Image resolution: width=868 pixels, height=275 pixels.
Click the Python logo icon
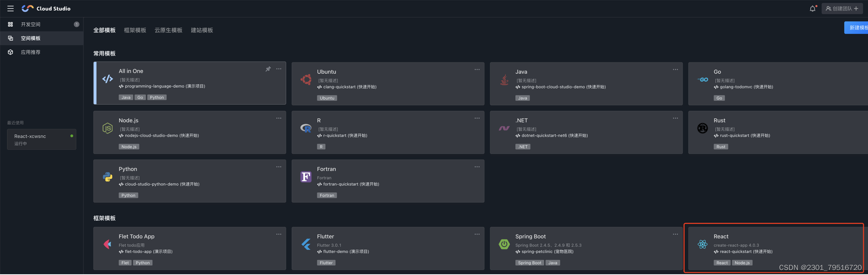(x=107, y=177)
